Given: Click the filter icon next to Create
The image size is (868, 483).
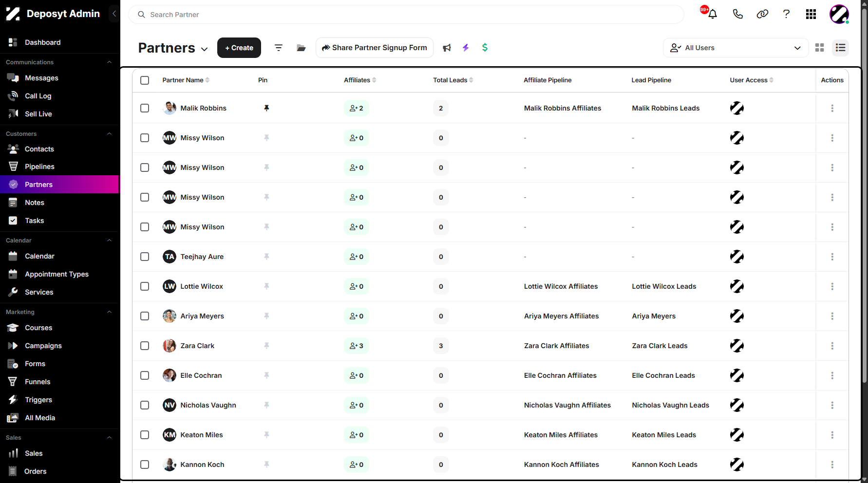Looking at the screenshot, I should tap(279, 48).
